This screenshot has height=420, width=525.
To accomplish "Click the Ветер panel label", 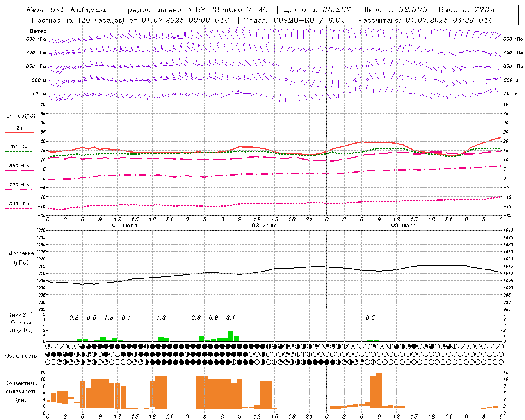I will [x=38, y=31].
